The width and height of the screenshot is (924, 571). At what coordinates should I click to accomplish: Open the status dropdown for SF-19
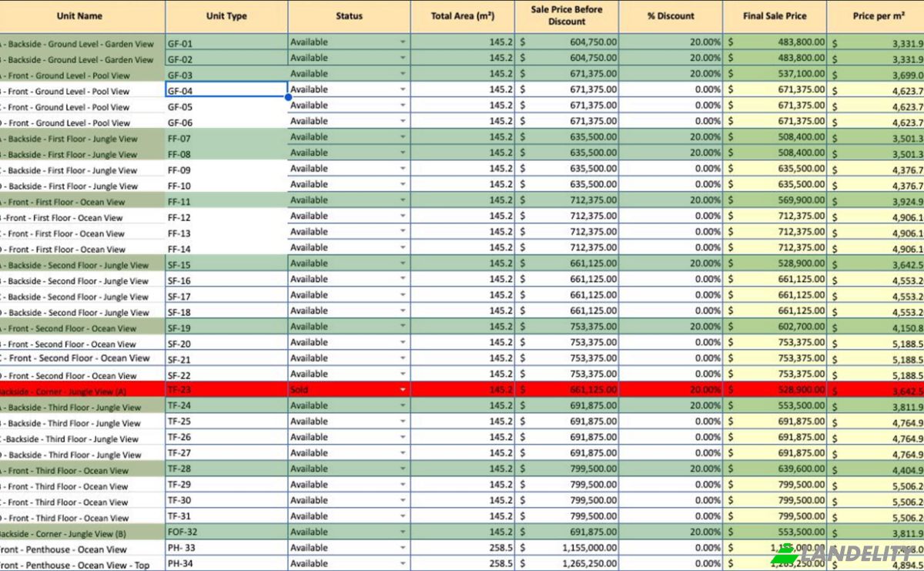(x=402, y=327)
